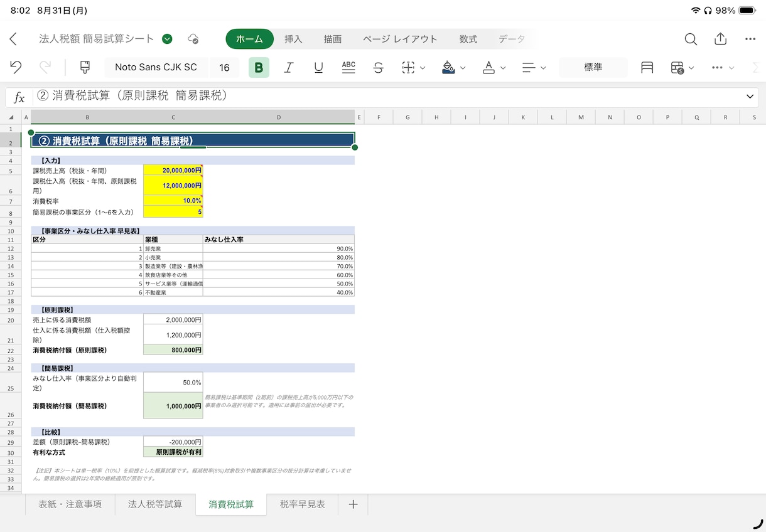Tap the Wi-Fi status icon
The width and height of the screenshot is (766, 532).
click(x=696, y=11)
